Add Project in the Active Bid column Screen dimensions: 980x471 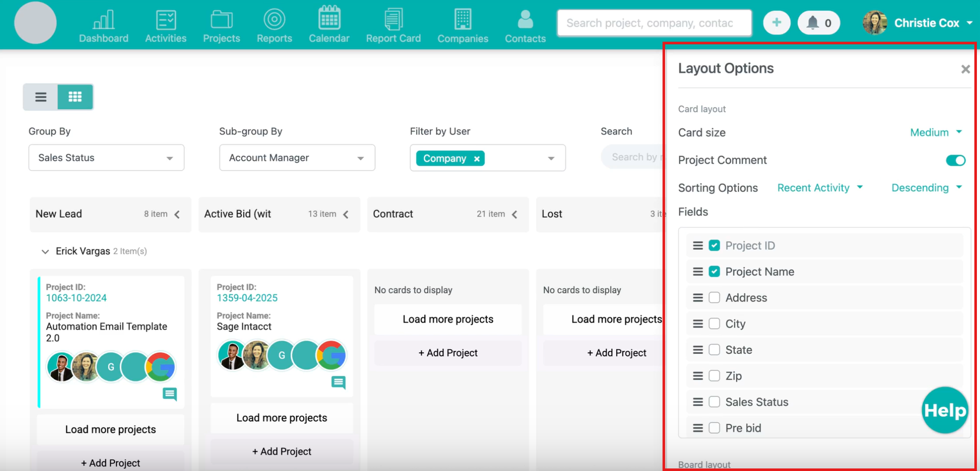point(282,451)
